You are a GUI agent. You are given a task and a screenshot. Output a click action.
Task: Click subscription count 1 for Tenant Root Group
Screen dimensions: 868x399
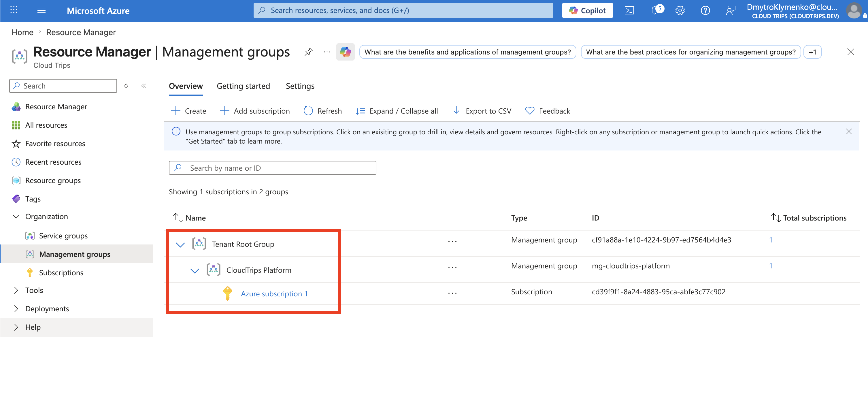(x=771, y=240)
